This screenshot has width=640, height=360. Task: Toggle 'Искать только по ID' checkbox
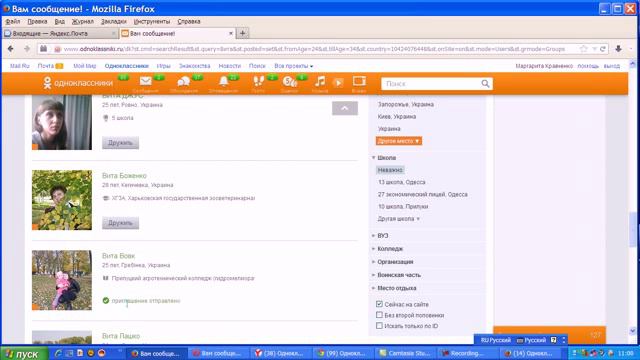pyautogui.click(x=379, y=326)
